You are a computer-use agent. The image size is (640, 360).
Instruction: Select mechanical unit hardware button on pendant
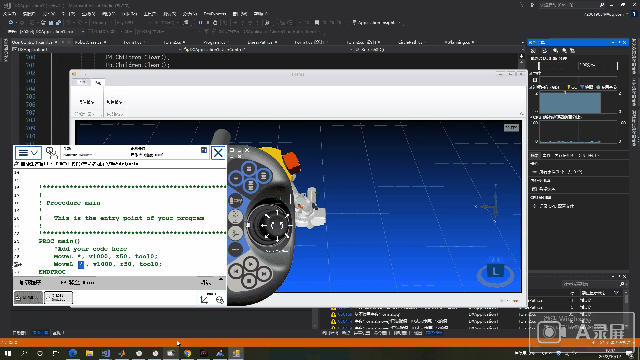point(236,201)
